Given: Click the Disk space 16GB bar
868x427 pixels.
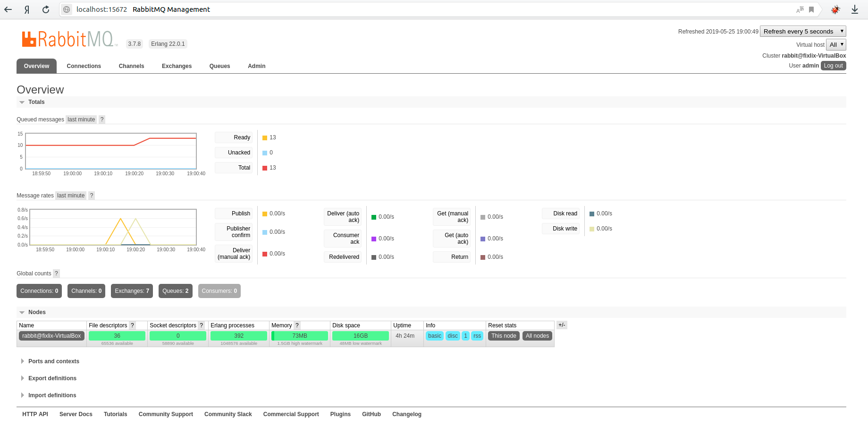Looking at the screenshot, I should coord(361,336).
